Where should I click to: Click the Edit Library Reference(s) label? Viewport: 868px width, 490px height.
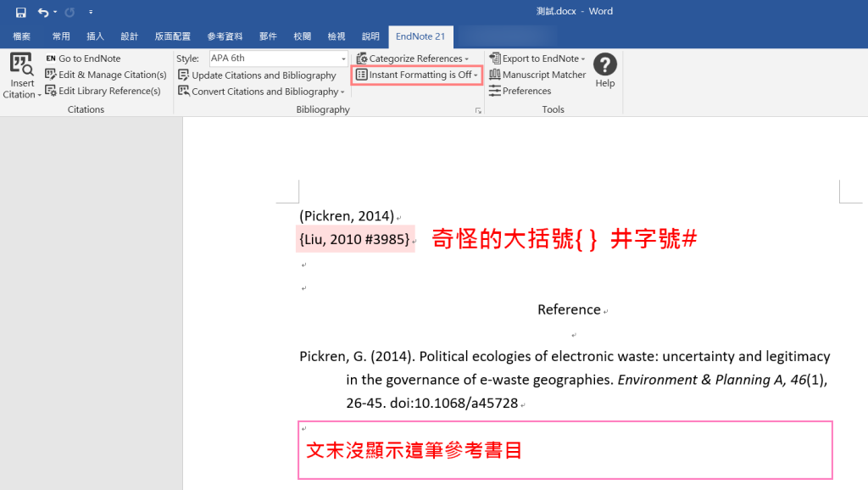109,90
